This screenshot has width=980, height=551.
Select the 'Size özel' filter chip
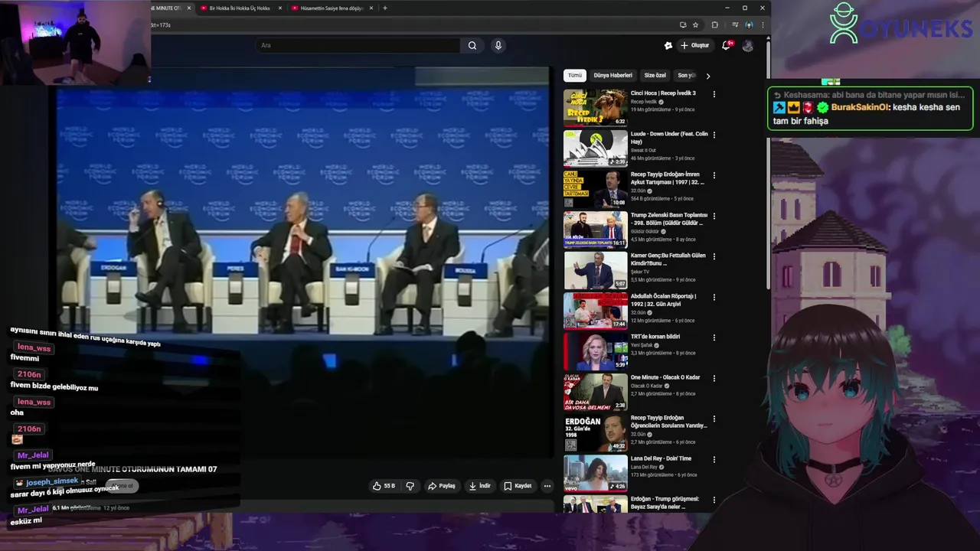pos(655,76)
